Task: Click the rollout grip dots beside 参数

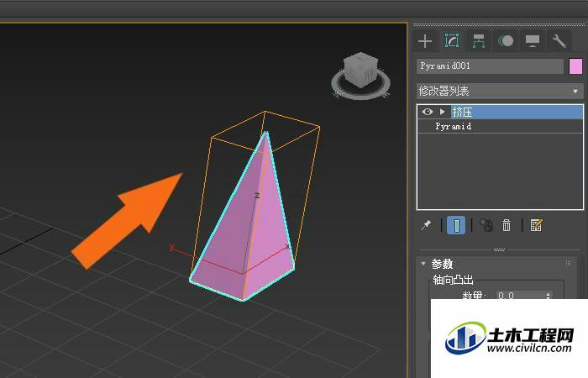Action: click(568, 264)
